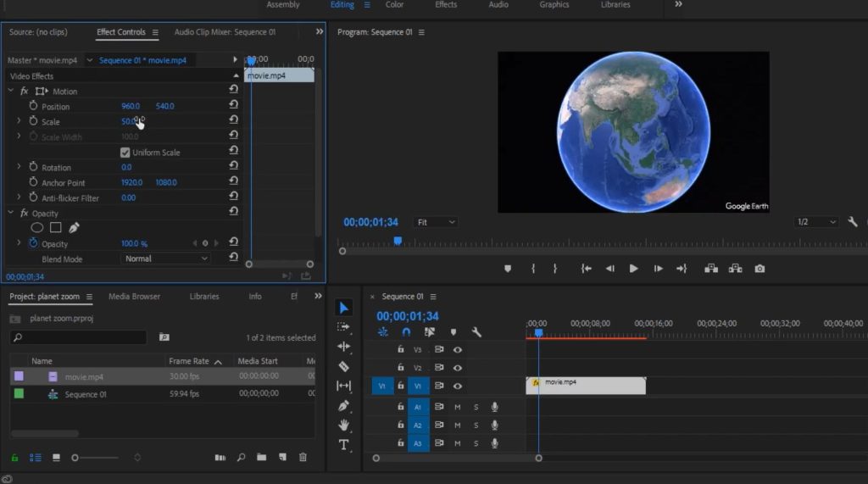
Task: Mark Out point in Program monitor
Action: [x=554, y=269]
